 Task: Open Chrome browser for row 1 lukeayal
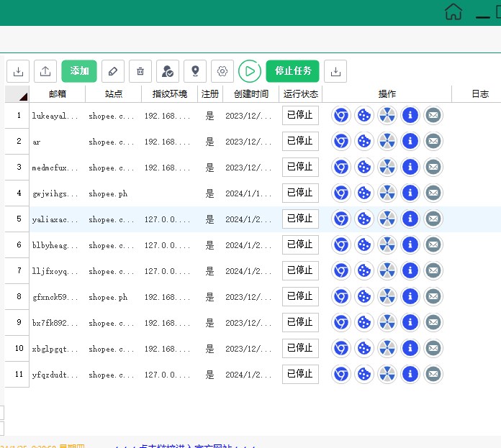tap(341, 115)
